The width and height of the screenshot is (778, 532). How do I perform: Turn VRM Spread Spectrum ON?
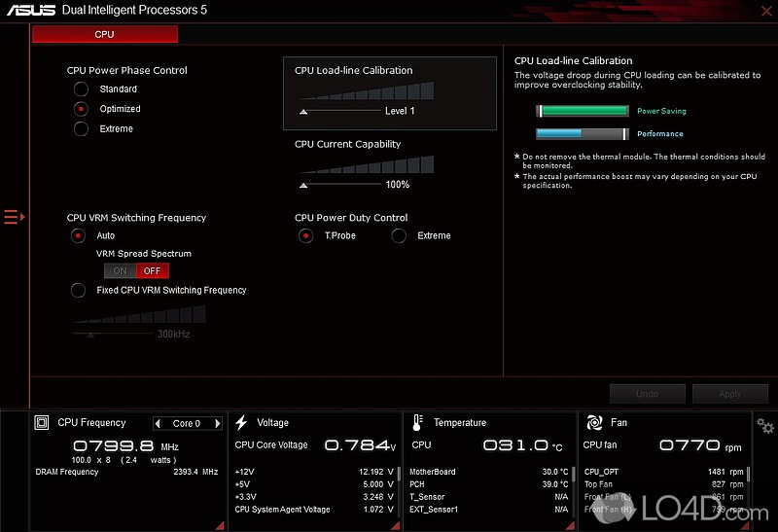(120, 271)
